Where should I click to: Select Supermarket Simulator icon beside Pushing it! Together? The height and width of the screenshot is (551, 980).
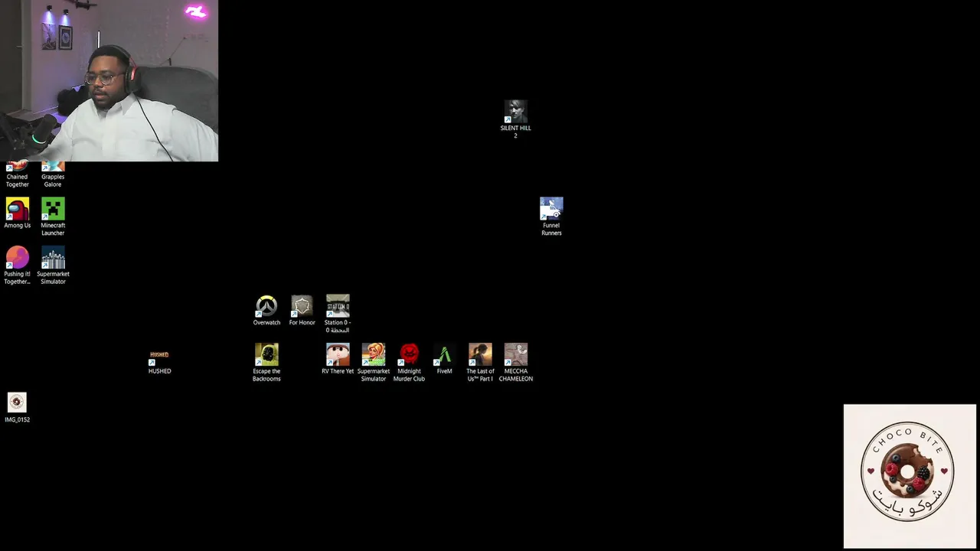pos(53,265)
